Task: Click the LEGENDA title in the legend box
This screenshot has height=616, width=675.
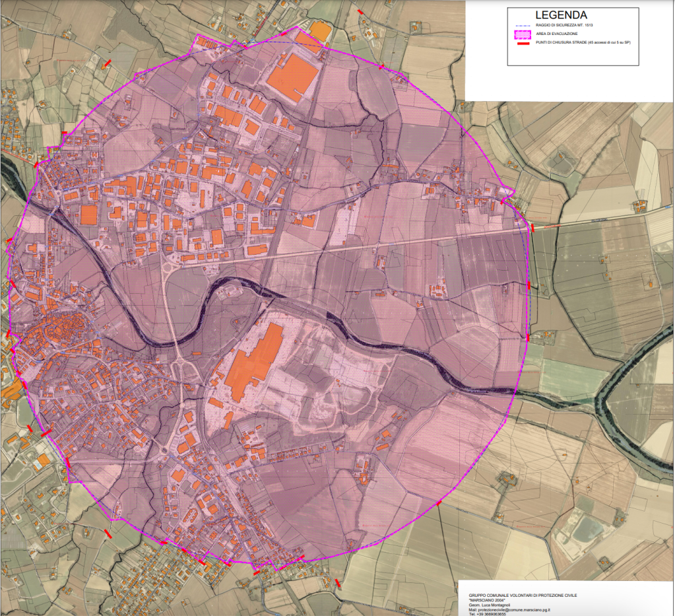Action: [561, 14]
